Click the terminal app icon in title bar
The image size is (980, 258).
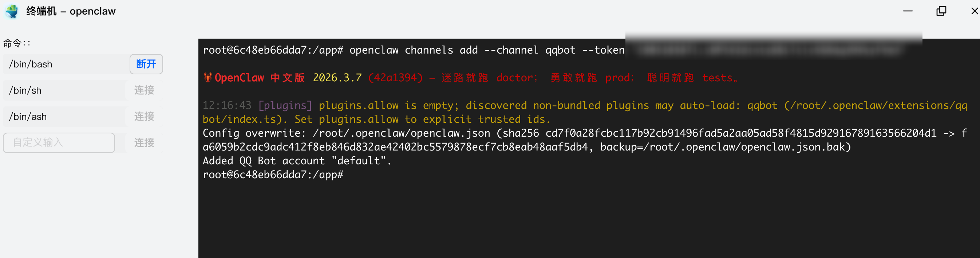[12, 11]
